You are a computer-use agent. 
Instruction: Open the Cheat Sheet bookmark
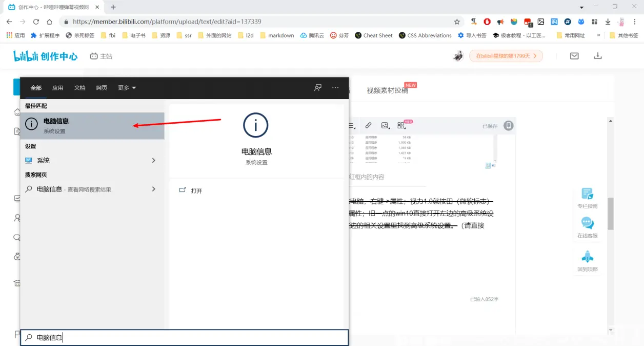click(373, 35)
